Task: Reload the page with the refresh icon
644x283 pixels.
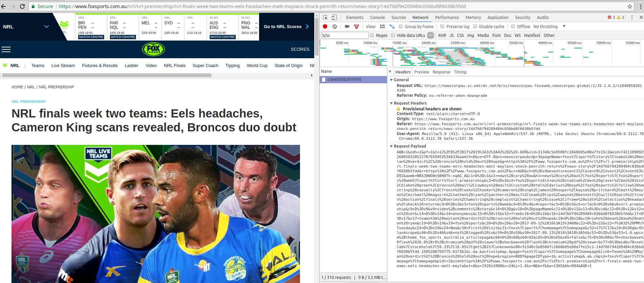Action: click(x=22, y=6)
